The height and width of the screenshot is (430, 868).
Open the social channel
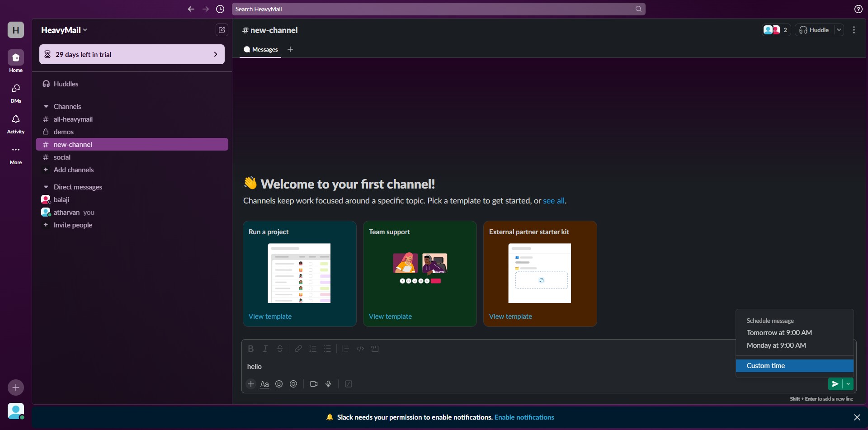point(132,157)
